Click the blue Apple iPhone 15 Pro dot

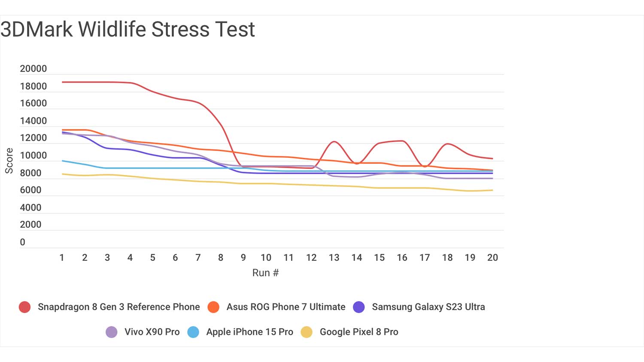pyautogui.click(x=193, y=332)
